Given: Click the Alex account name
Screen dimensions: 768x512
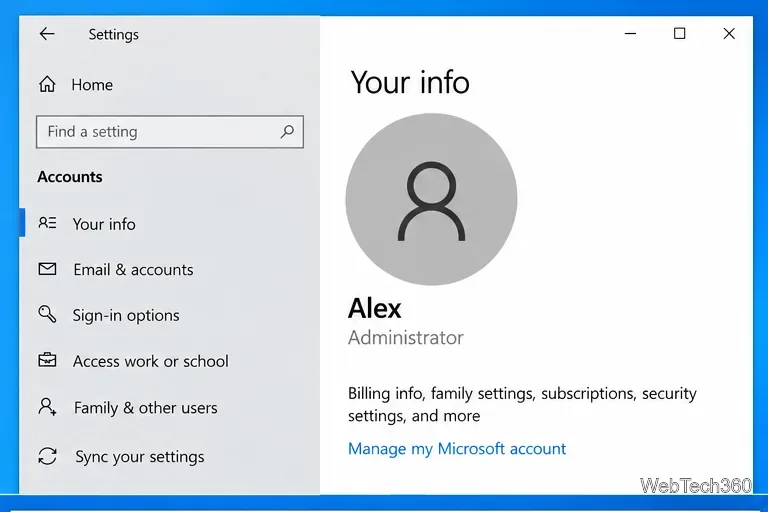Looking at the screenshot, I should click(375, 309).
